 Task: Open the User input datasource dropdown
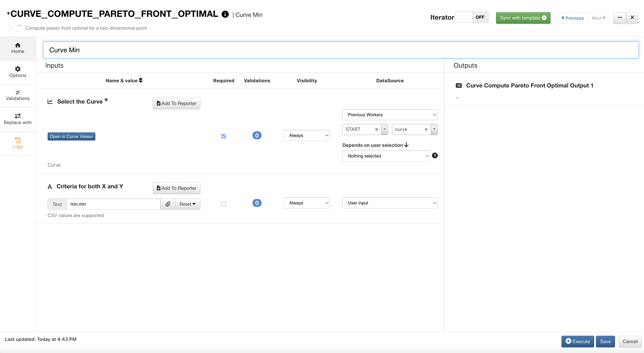390,203
